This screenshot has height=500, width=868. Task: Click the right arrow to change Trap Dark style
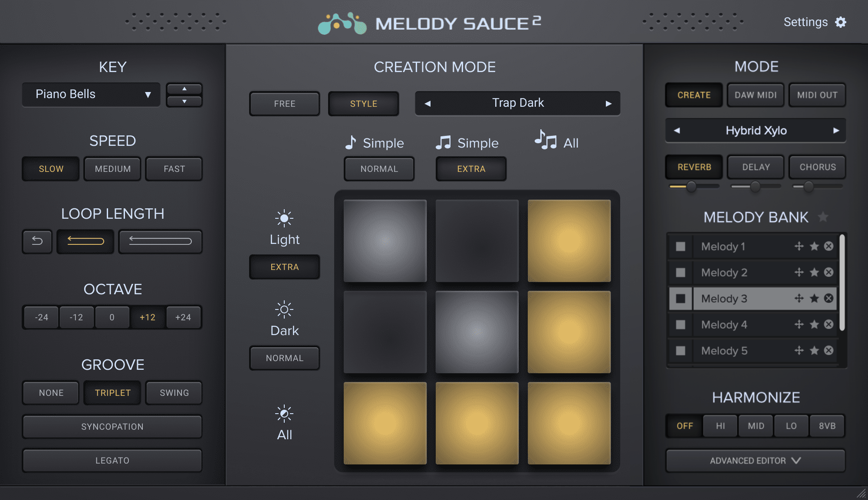pos(609,103)
